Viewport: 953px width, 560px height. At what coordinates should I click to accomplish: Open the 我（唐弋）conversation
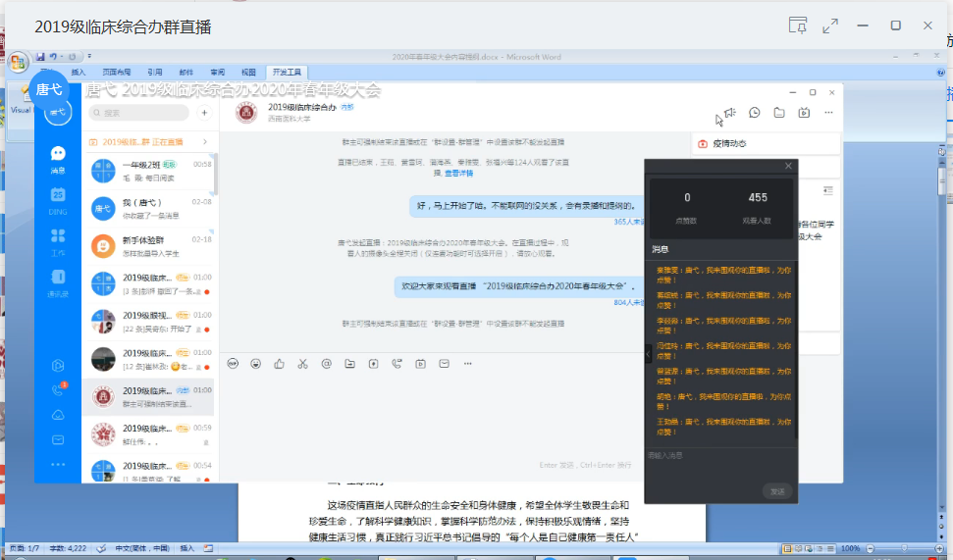point(148,209)
